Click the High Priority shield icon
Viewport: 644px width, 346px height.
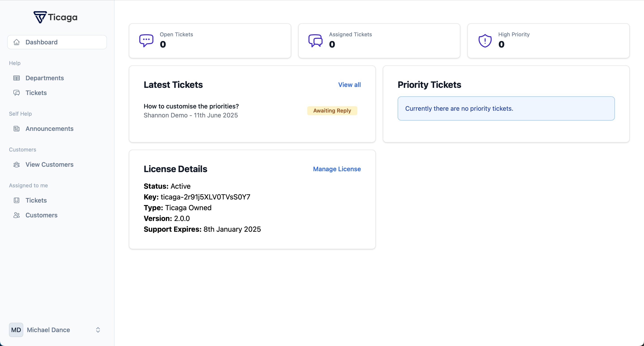(485, 41)
